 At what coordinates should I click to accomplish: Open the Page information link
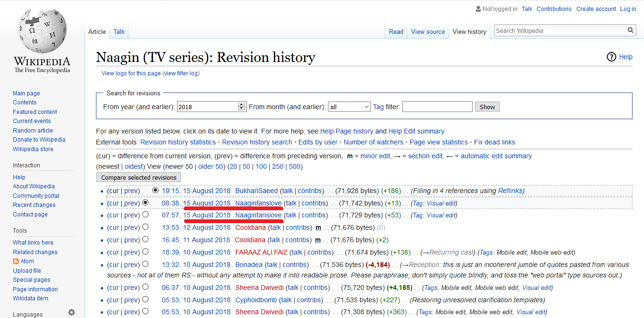35,289
